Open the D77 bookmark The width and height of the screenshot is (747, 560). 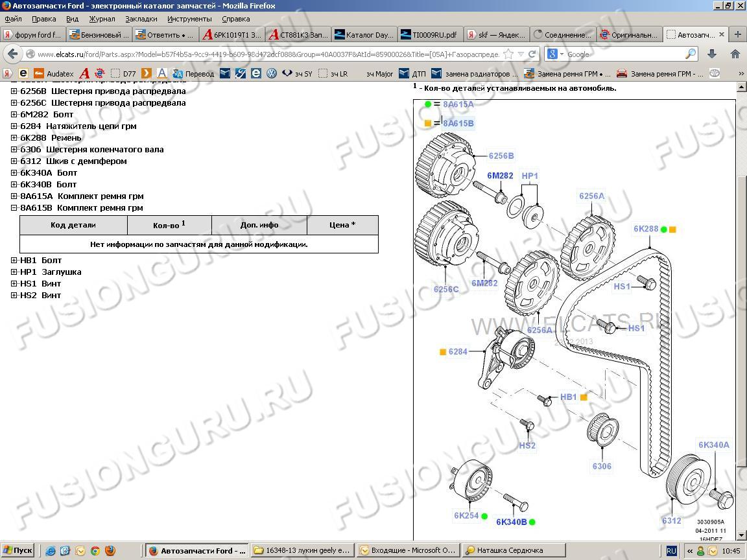click(123, 73)
